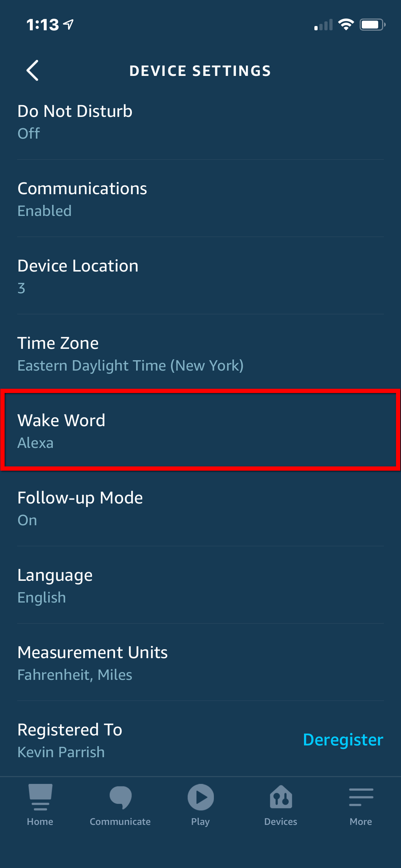Tap the cellular signal strength indicator
401x868 pixels.
[323, 25]
